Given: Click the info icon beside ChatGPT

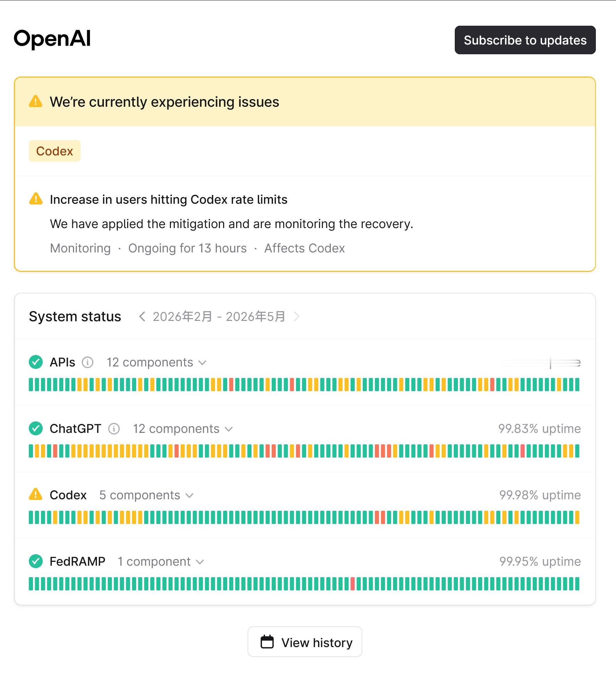Looking at the screenshot, I should [114, 429].
